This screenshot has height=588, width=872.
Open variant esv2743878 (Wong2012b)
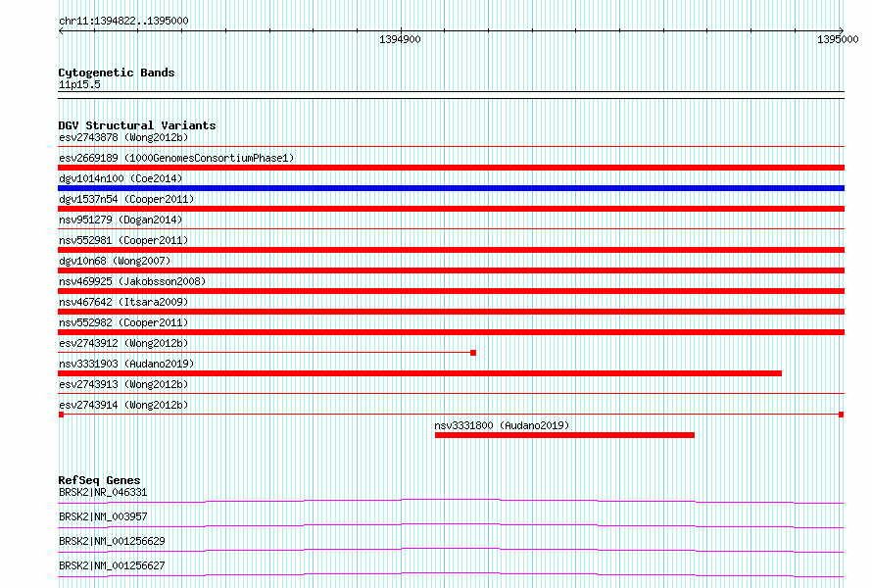coord(123,137)
